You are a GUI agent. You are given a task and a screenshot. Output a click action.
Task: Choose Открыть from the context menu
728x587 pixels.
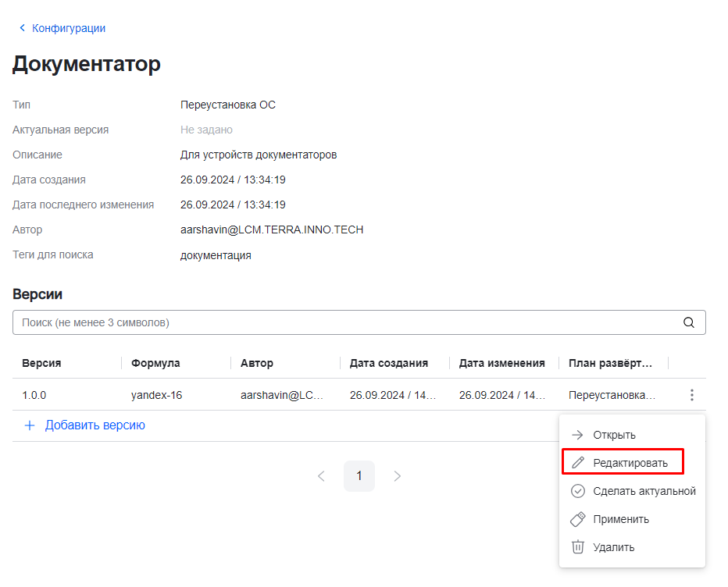[x=614, y=435]
